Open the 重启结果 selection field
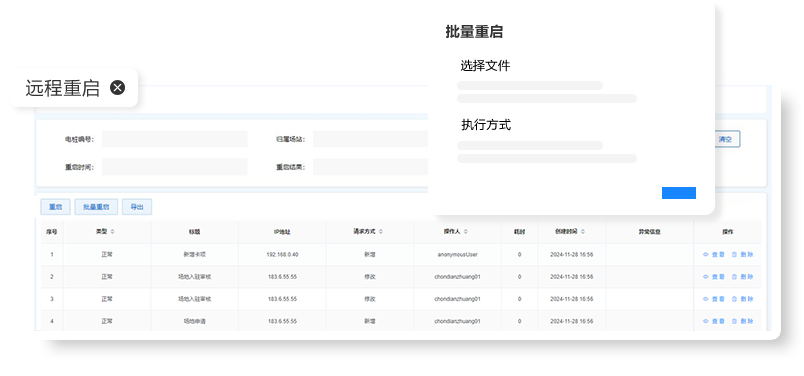This screenshot has height=376, width=804. (370, 167)
